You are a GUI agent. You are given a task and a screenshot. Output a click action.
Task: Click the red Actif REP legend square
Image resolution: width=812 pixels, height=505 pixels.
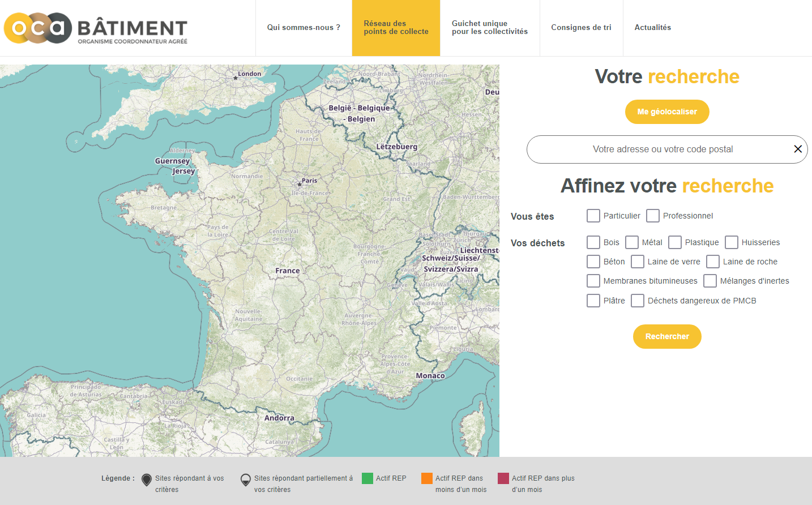pyautogui.click(x=503, y=478)
